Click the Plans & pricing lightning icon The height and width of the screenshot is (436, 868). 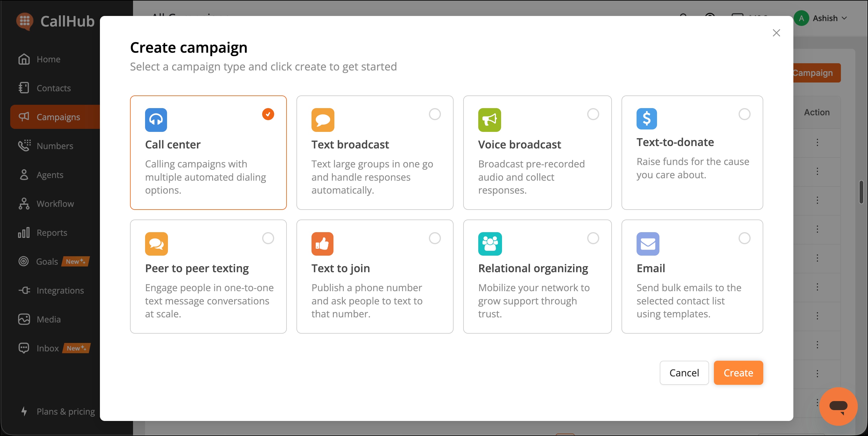click(x=24, y=411)
